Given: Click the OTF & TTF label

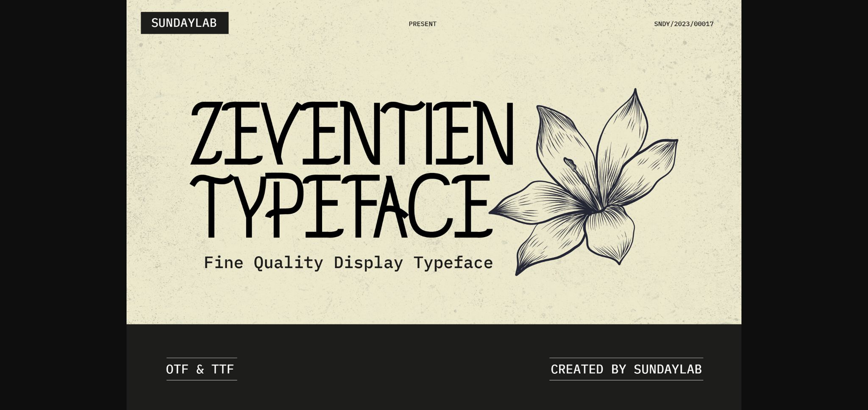Looking at the screenshot, I should (x=200, y=369).
